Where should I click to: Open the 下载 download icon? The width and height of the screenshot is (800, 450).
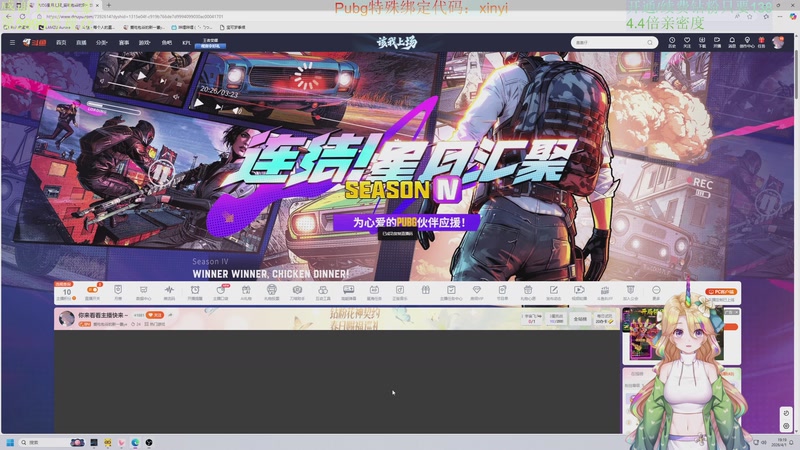tap(702, 42)
